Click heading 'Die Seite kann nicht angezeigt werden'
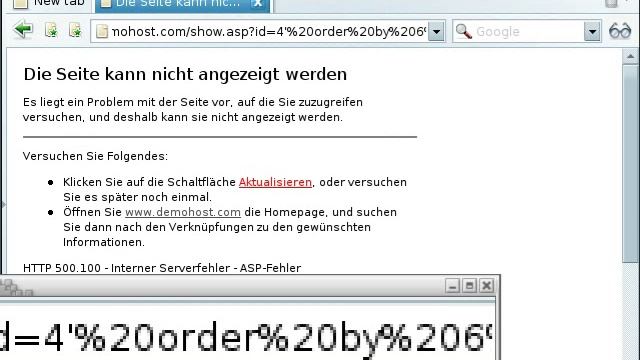Image resolution: width=640 pixels, height=360 pixels. (x=185, y=74)
